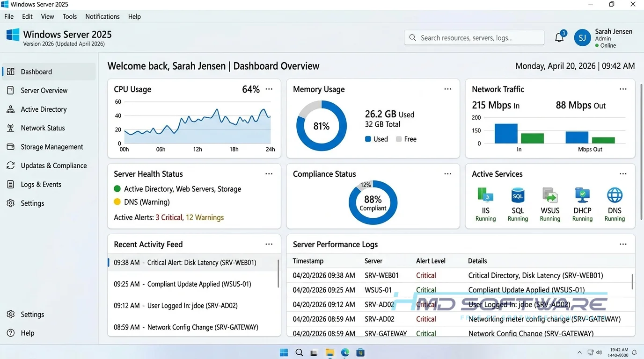Open taskbar Search

coord(299,352)
